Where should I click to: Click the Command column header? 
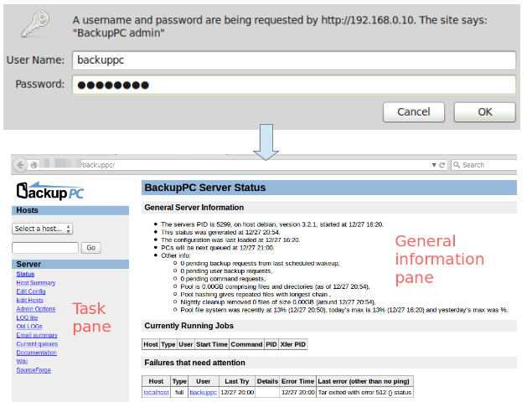246,344
